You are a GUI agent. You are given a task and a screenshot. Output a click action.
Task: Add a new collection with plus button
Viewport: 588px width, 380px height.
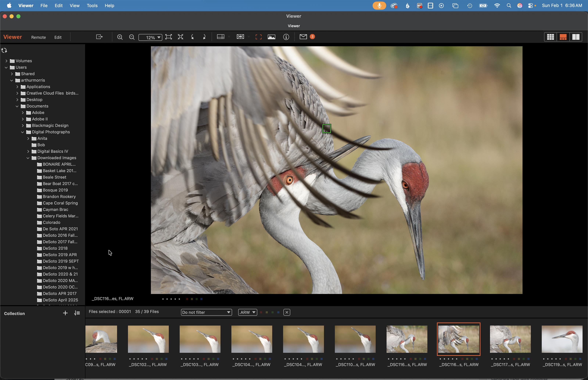[65, 313]
